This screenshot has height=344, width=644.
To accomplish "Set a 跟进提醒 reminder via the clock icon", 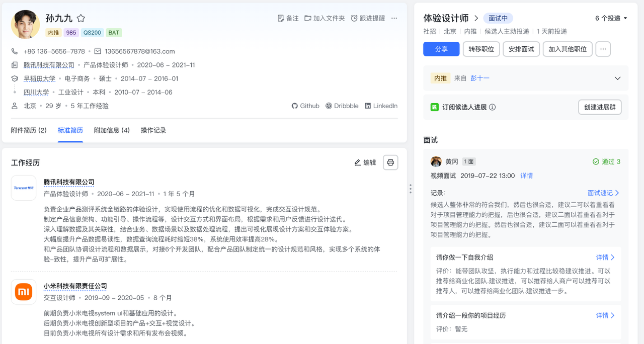I will [354, 18].
